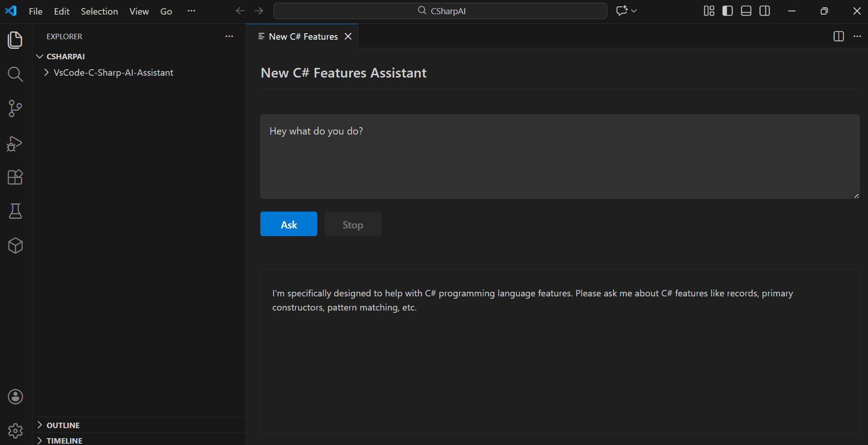Open the Run and Debug view
Viewport: 868px width, 445px height.
tap(15, 143)
